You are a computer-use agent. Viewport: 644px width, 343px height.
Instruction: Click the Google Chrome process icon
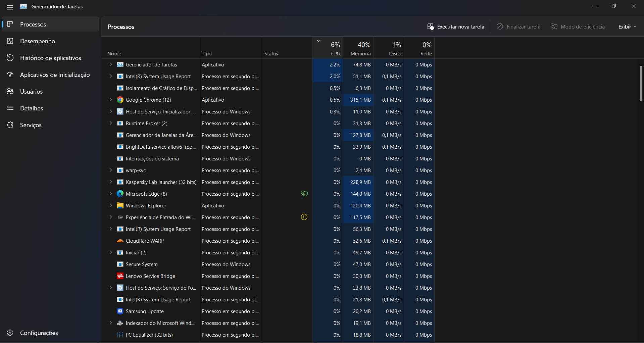120,100
